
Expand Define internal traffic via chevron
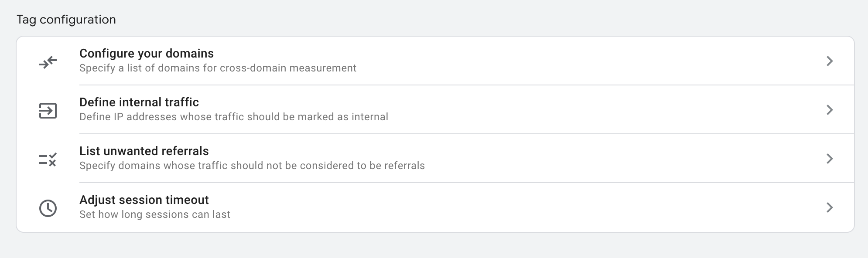(x=830, y=110)
